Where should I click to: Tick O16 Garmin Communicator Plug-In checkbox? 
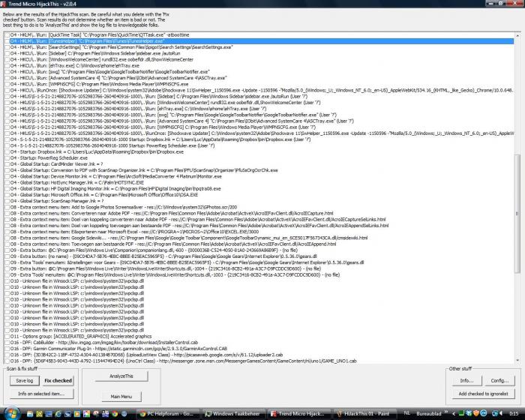(7, 349)
